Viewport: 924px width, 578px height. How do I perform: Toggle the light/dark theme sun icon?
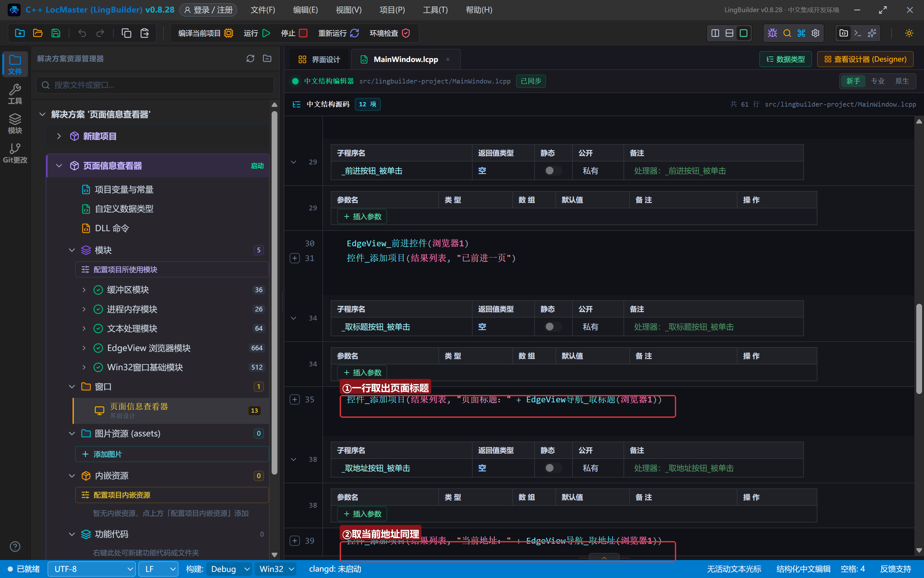(x=909, y=33)
